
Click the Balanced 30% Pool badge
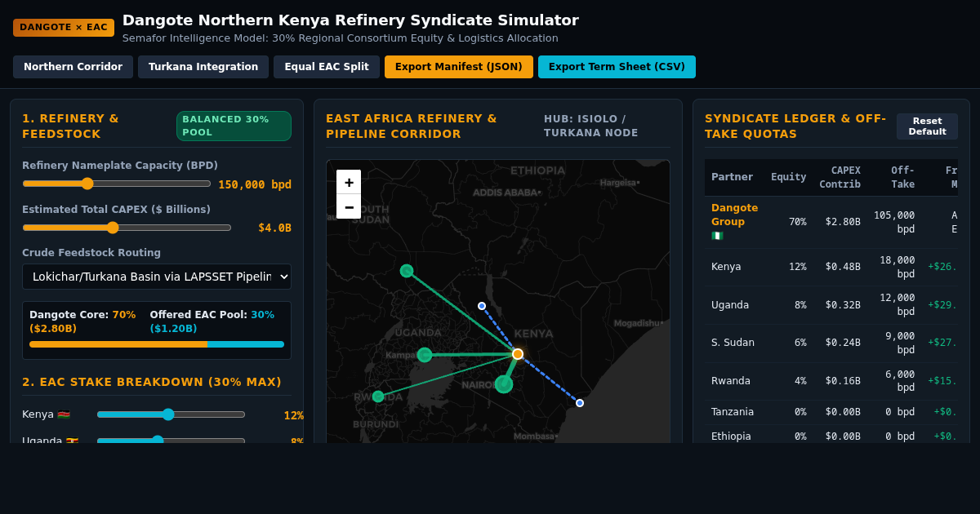pyautogui.click(x=234, y=126)
